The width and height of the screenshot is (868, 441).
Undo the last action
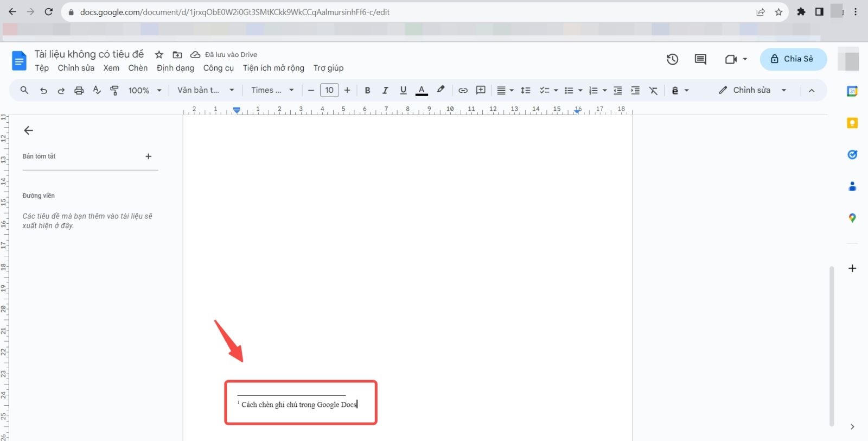click(43, 91)
